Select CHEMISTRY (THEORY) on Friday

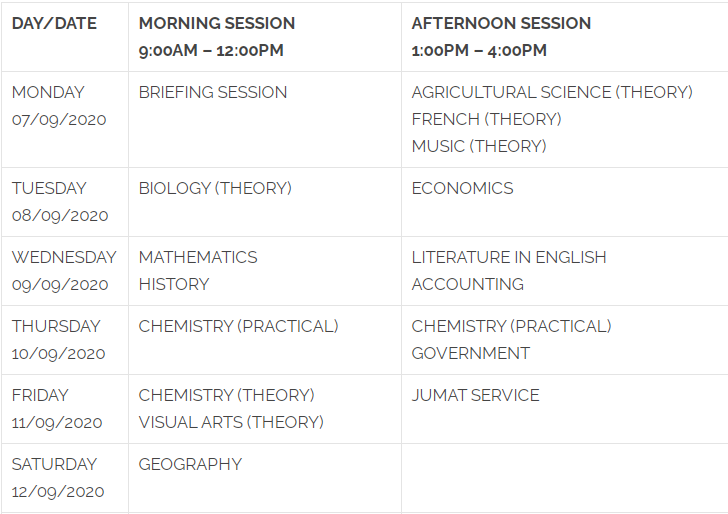pyautogui.click(x=227, y=396)
